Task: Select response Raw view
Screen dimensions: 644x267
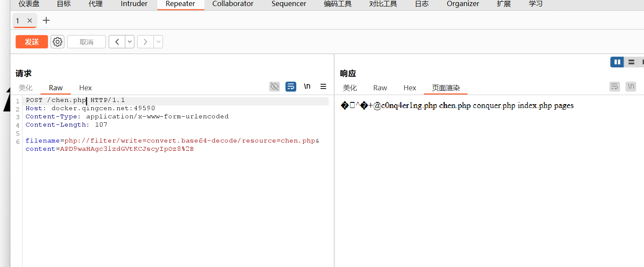Action: [x=380, y=88]
